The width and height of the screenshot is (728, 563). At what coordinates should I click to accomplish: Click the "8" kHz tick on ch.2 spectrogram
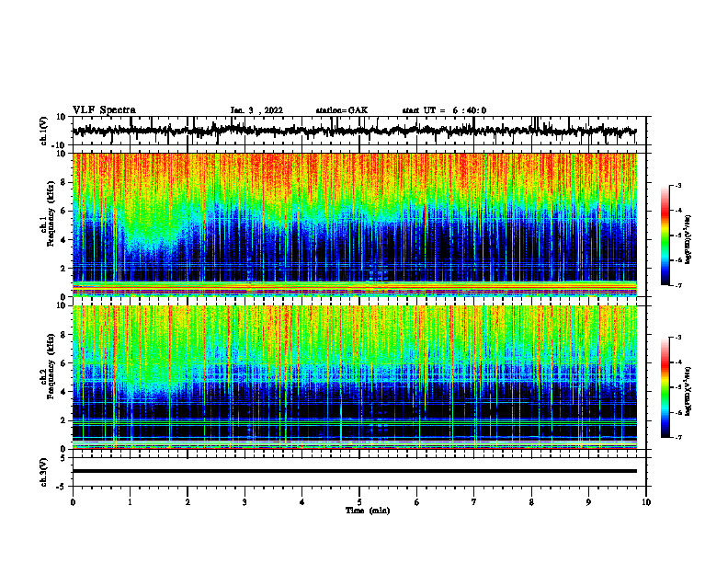[x=63, y=335]
